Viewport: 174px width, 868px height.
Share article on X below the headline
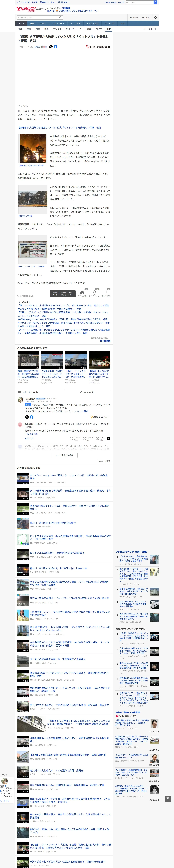[x=51, y=47]
